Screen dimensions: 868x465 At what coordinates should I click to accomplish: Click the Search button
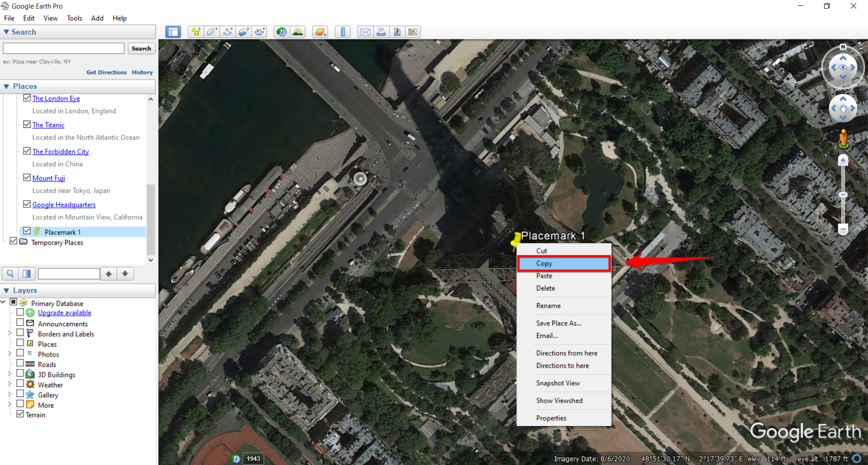pos(141,48)
